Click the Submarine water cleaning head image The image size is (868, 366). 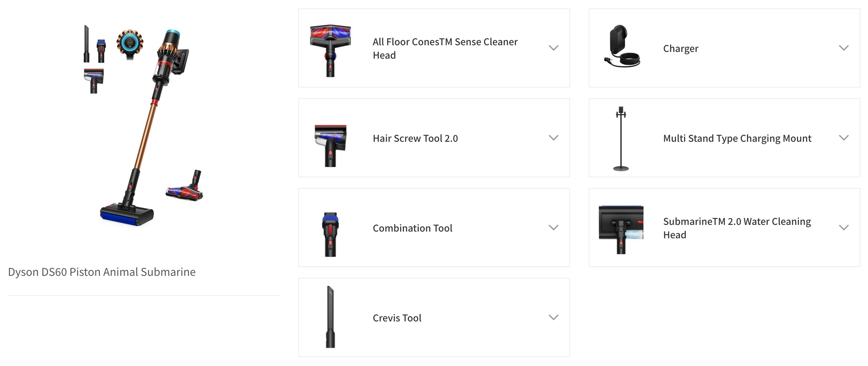(x=621, y=229)
